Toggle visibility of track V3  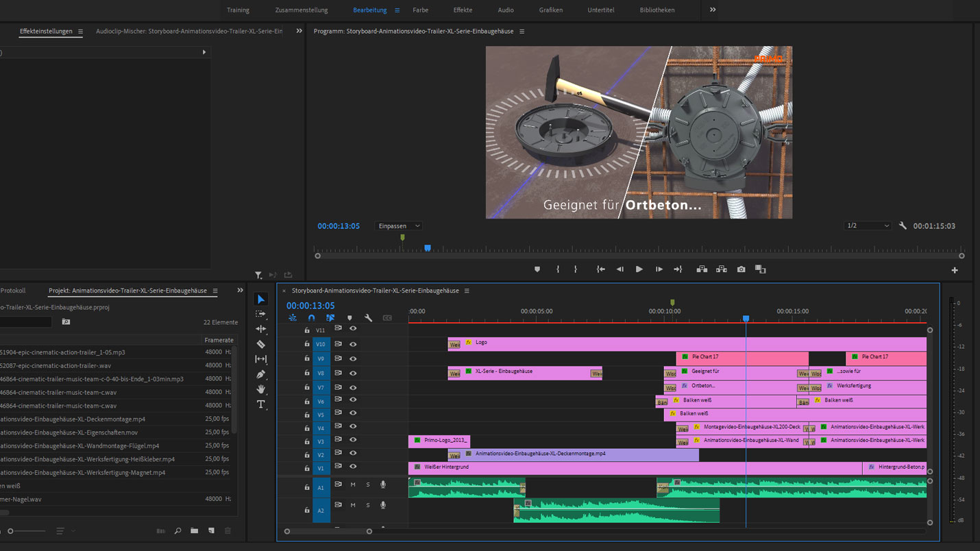click(x=353, y=440)
